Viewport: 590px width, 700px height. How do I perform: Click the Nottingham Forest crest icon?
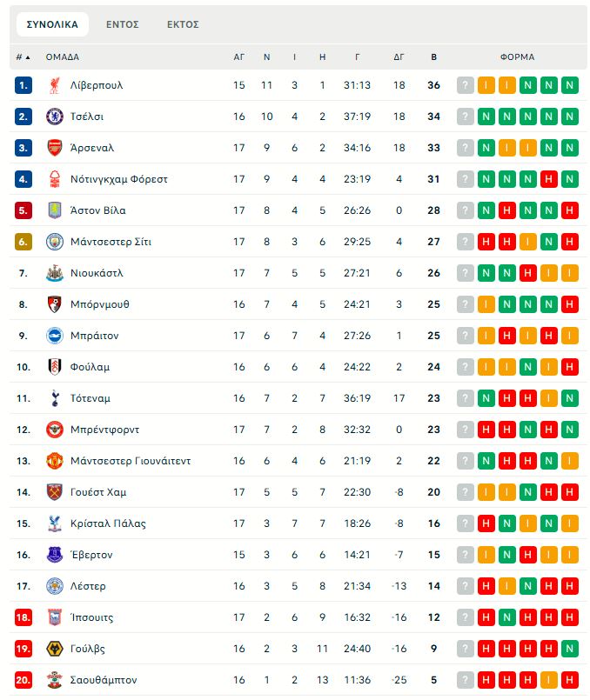[55, 179]
